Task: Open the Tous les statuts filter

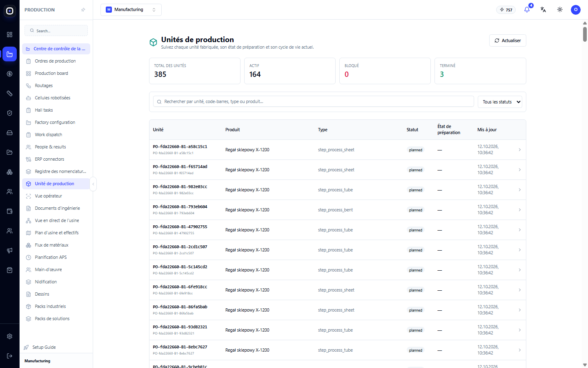Action: pos(500,102)
